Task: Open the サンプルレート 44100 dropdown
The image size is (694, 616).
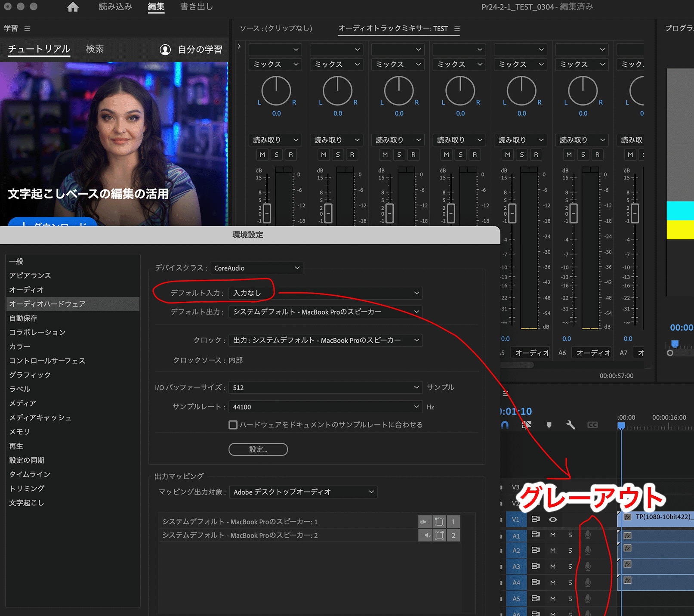Action: click(325, 407)
